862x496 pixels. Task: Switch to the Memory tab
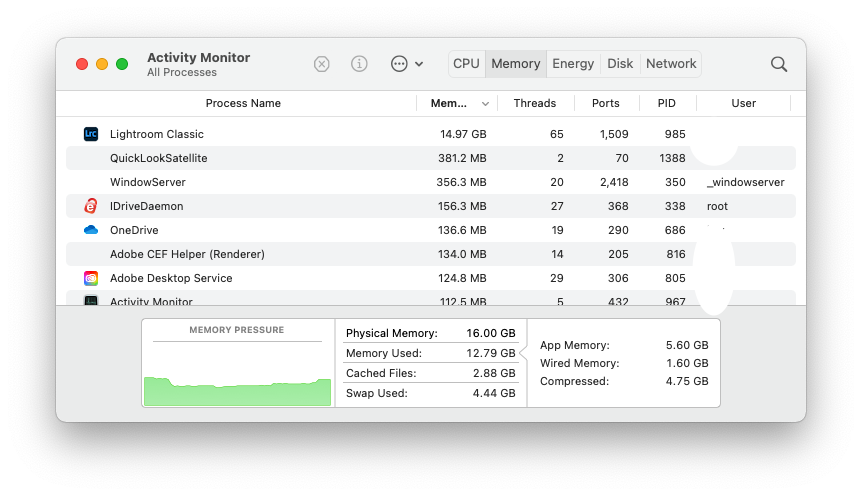pyautogui.click(x=516, y=64)
